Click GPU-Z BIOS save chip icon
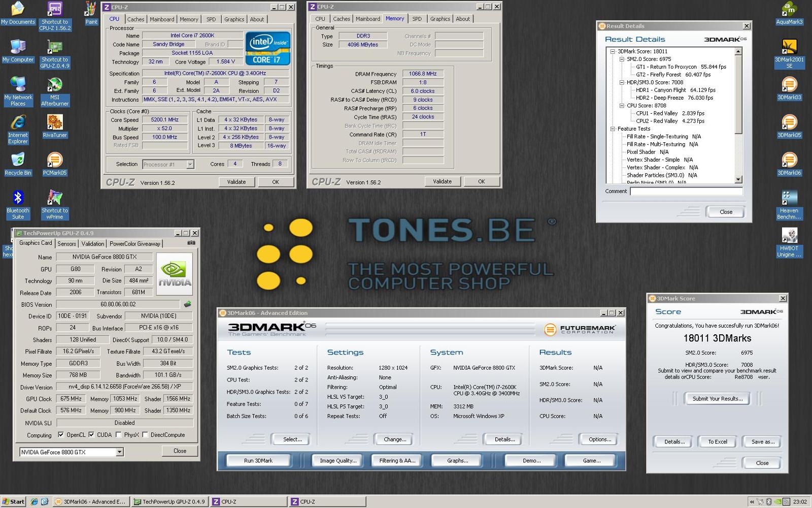 (x=187, y=304)
